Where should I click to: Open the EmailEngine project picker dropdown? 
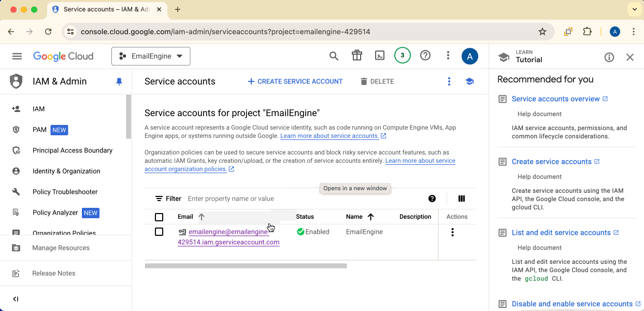coord(151,56)
